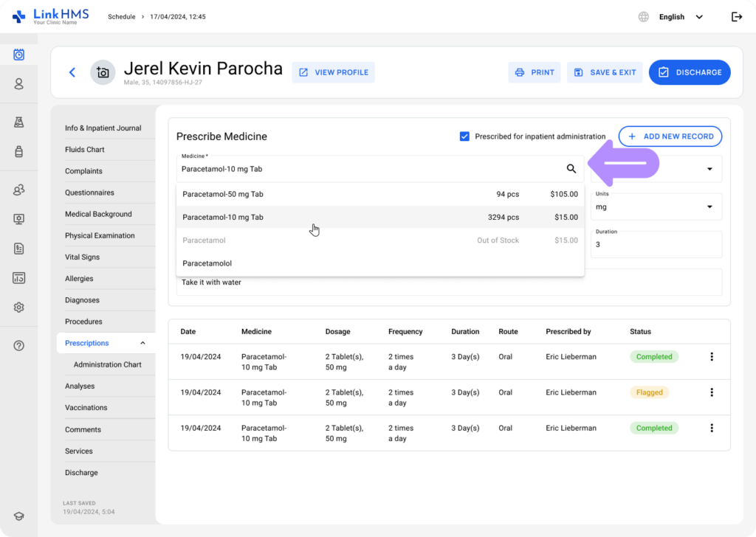Click the laboratory flask icon in sidebar
This screenshot has width=756, height=537.
click(x=19, y=122)
